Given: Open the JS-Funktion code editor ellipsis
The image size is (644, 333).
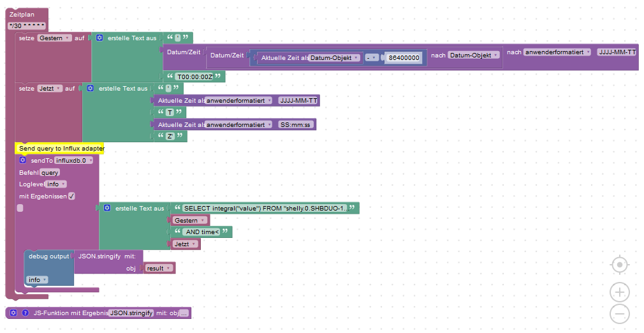Looking at the screenshot, I should tap(184, 313).
